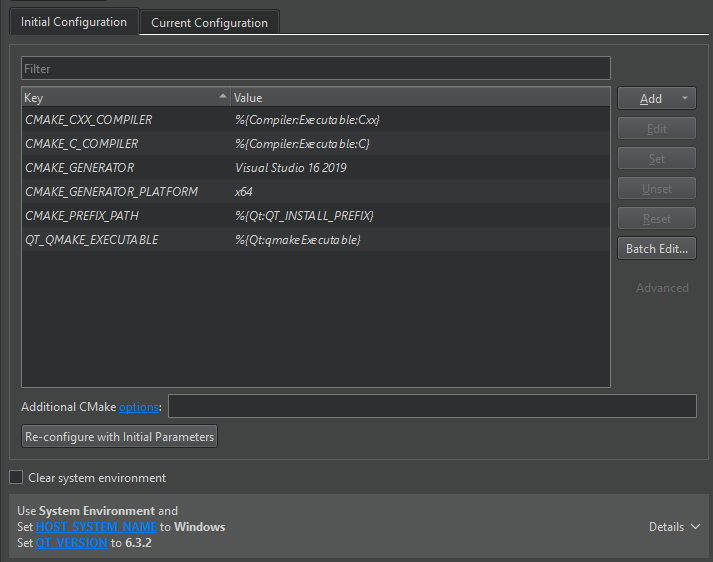Select the CMAKE_CXX_COMPILER row

[89, 120]
